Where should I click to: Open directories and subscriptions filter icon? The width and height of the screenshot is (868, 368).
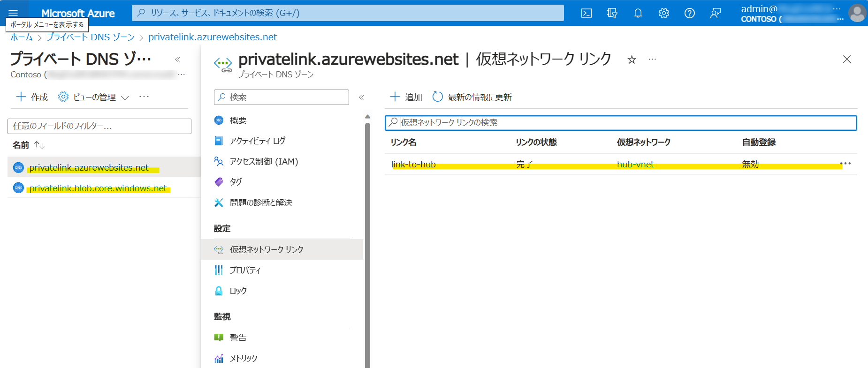[612, 13]
